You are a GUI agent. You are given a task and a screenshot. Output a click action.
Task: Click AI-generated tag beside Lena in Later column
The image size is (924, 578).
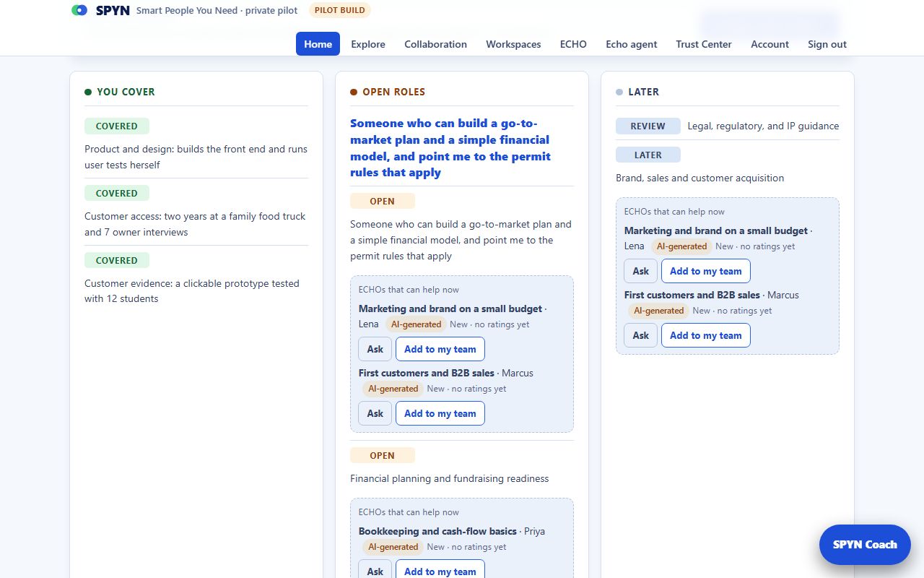(x=681, y=246)
